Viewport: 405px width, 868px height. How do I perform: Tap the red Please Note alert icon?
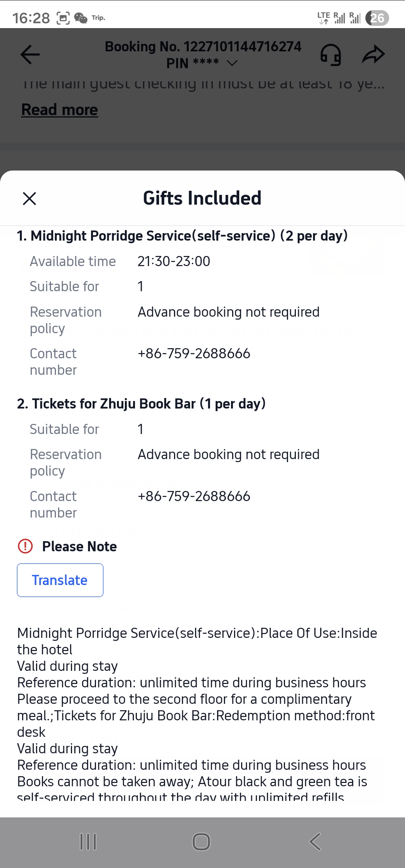[x=25, y=546]
